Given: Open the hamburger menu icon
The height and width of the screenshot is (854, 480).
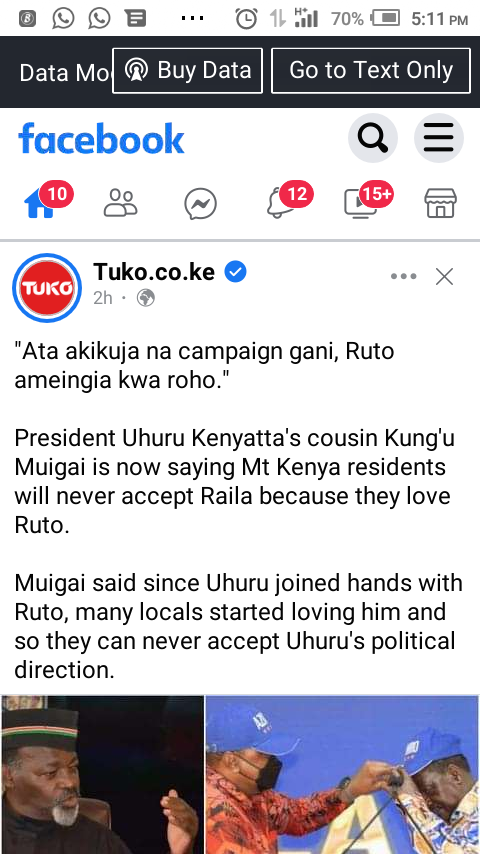Looking at the screenshot, I should click(x=439, y=138).
